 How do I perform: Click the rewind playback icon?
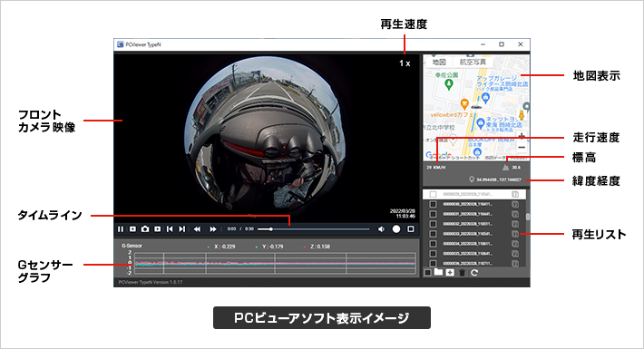pos(197,229)
